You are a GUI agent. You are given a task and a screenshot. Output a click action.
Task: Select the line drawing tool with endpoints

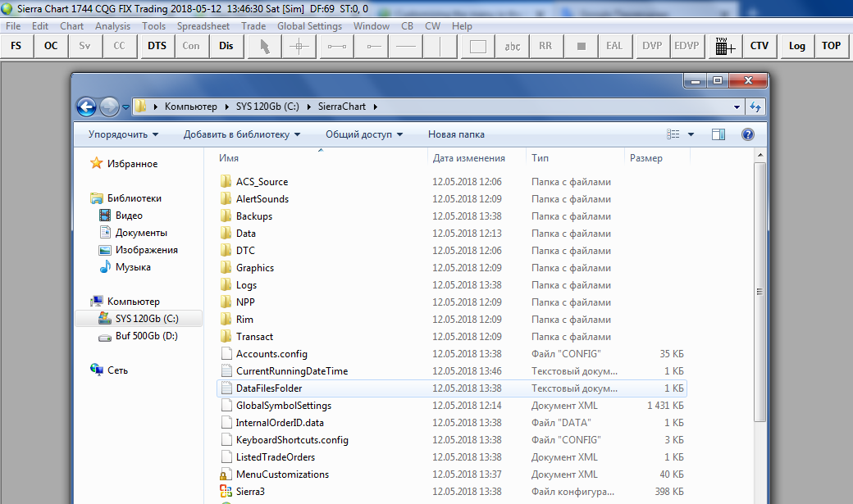337,46
